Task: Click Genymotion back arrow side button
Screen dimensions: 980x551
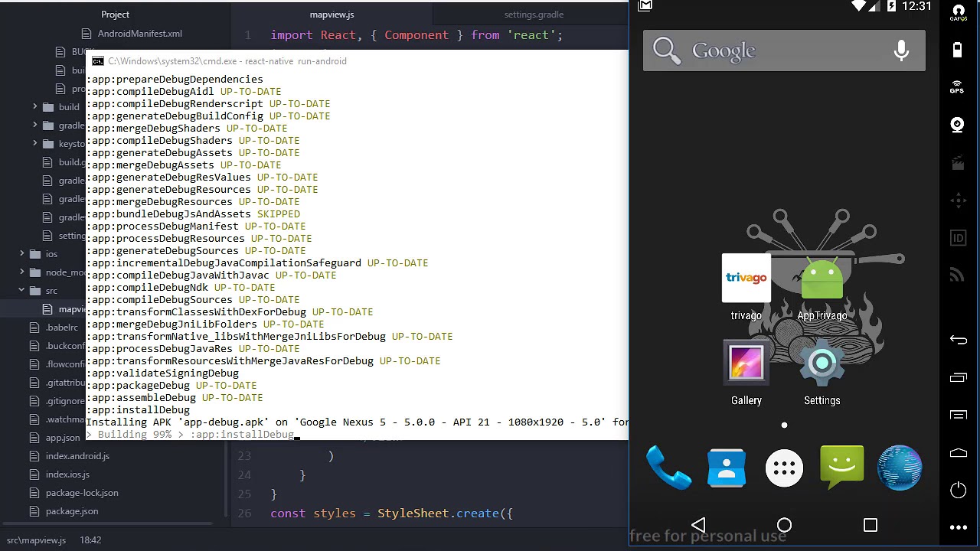Action: (958, 340)
